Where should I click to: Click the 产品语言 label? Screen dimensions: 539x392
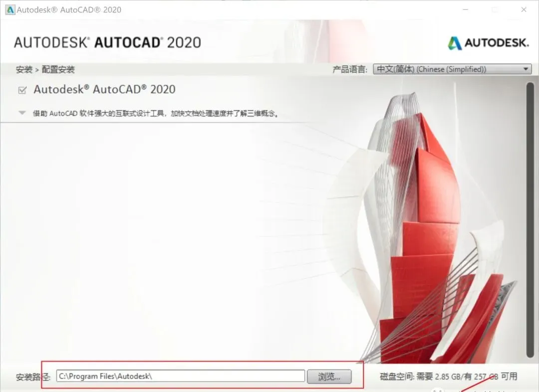click(x=349, y=69)
